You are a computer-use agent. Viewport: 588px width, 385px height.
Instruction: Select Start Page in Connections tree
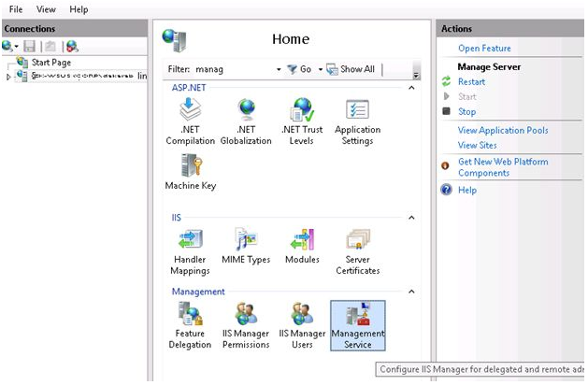[51, 63]
